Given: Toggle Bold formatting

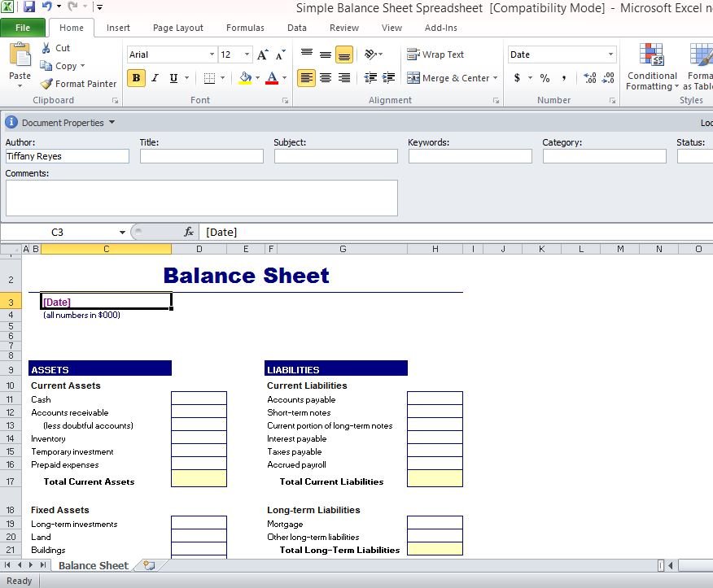Looking at the screenshot, I should coord(136,78).
